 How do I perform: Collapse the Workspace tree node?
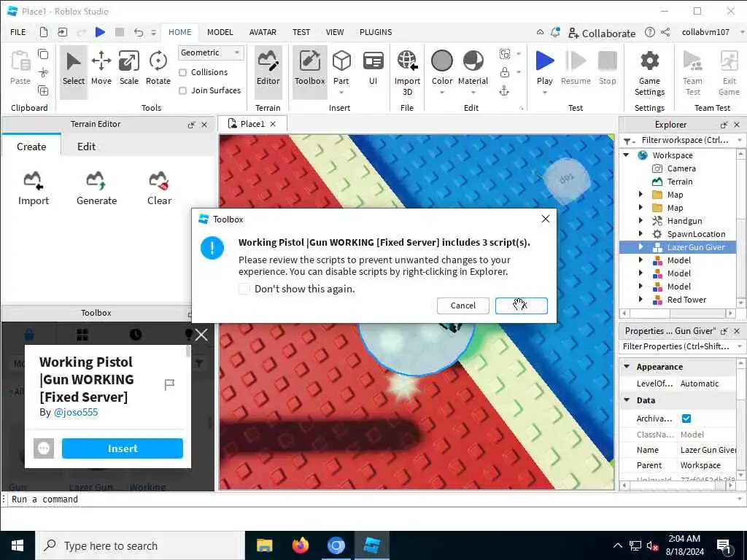627,155
